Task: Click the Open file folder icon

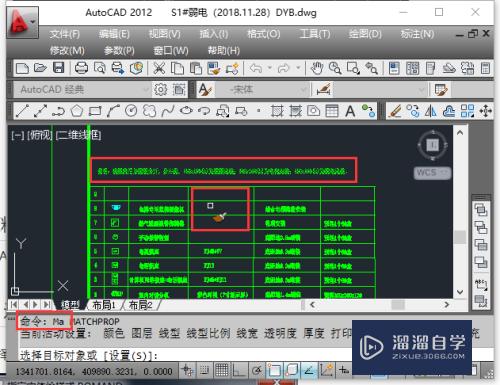Action: coord(40,68)
